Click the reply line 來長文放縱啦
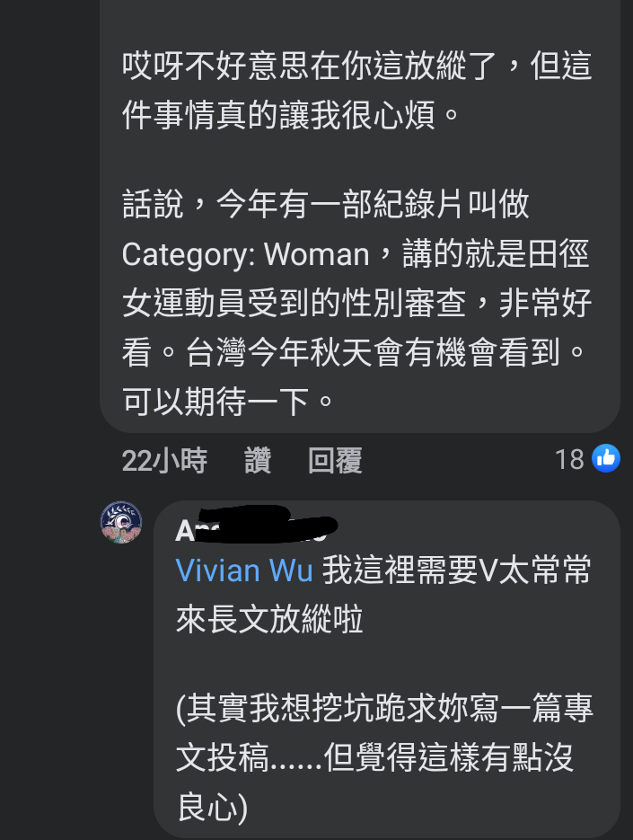Image resolution: width=633 pixels, height=840 pixels. (270, 619)
